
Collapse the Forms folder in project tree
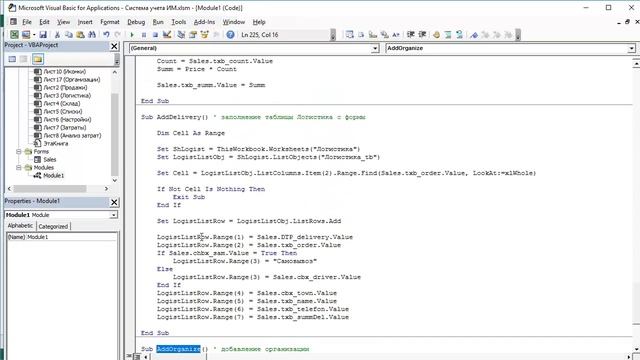(x=19, y=151)
